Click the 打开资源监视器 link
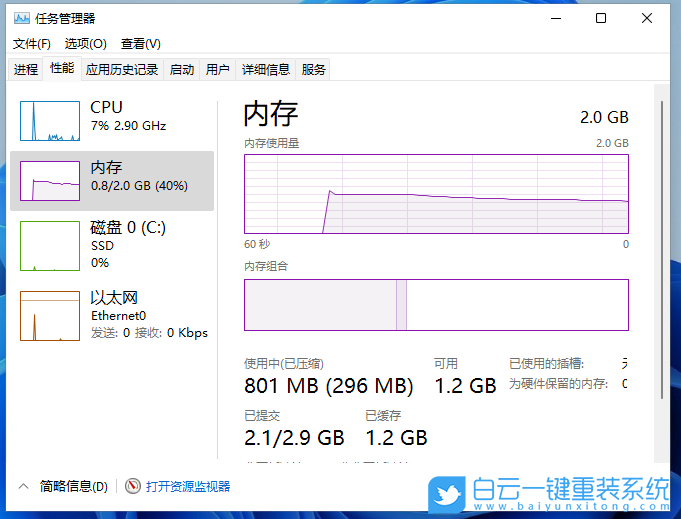 [188, 486]
